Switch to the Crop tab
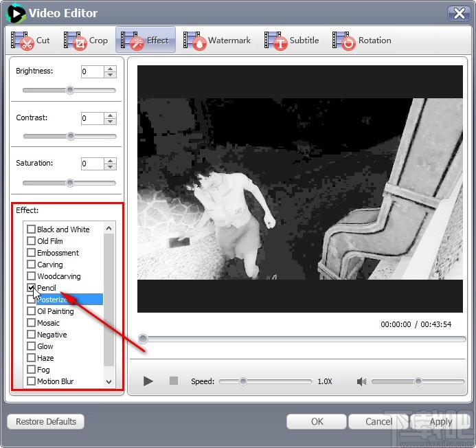Screen dimensions: 476x448 86,41
